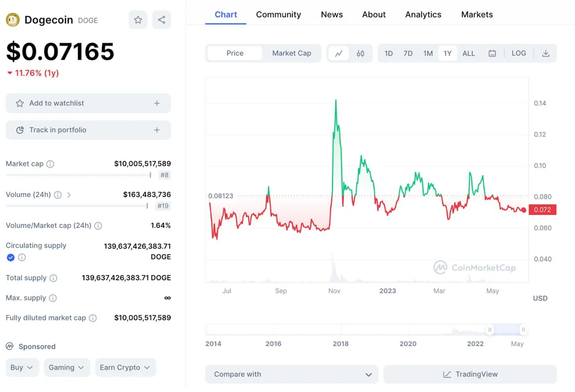
Task: Open Earn Crypto dropdown
Action: (x=125, y=368)
